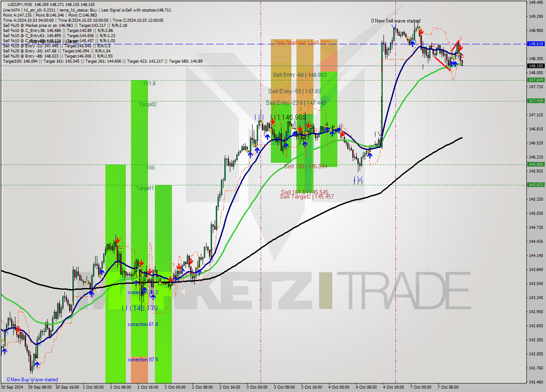Viewport: 546px width, 392px height.
Task: Click the green 147.409 price tag
Action: [x=536, y=101]
